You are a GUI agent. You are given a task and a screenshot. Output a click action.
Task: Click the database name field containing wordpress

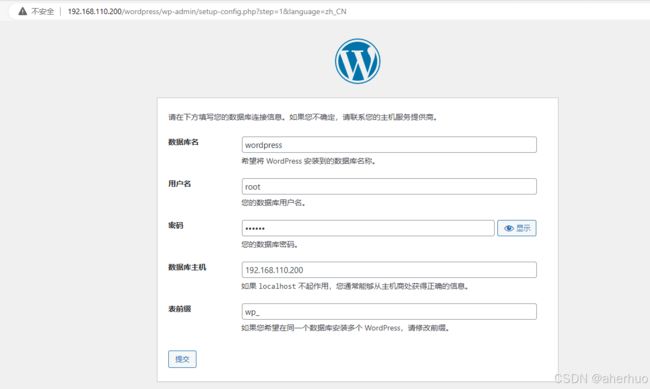click(389, 145)
